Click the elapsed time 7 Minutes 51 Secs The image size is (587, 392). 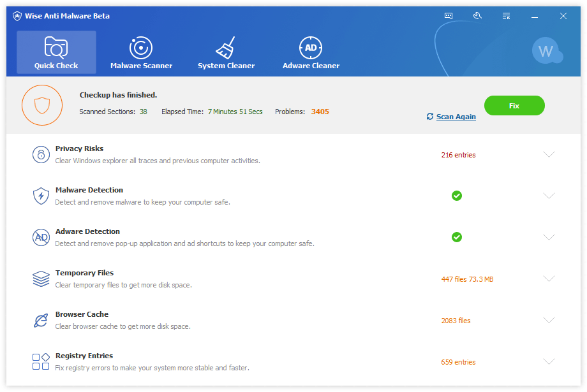click(x=235, y=112)
